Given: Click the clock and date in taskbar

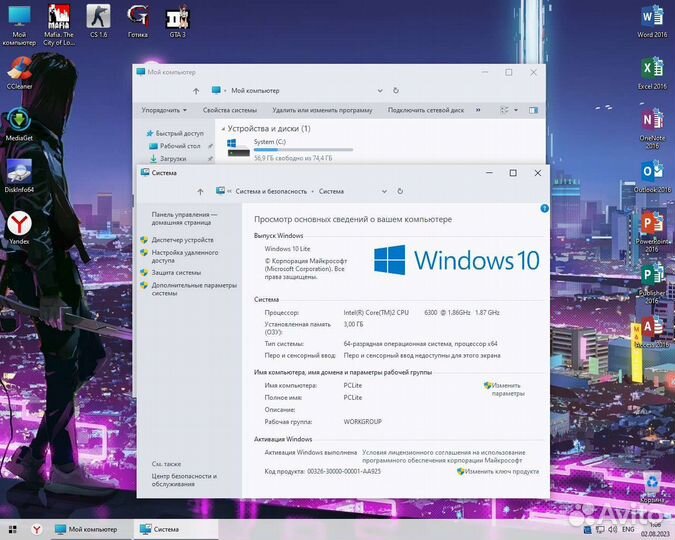Looking at the screenshot, I should (655, 530).
